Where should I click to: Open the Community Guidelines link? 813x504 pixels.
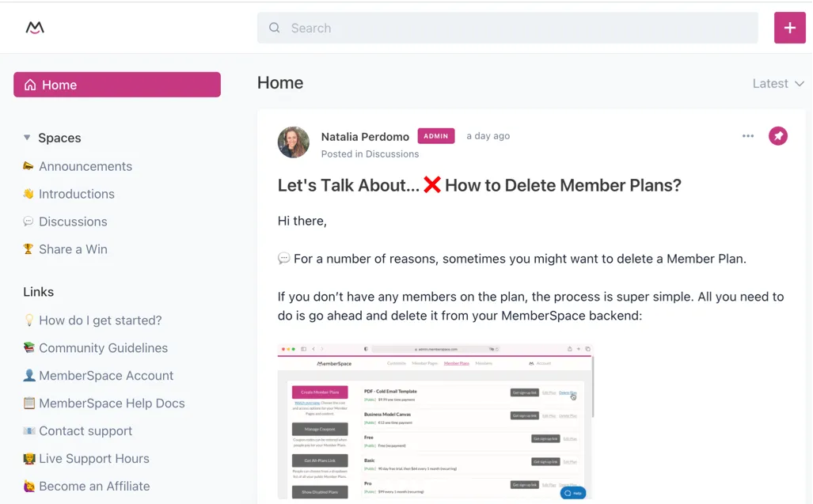[x=103, y=348]
